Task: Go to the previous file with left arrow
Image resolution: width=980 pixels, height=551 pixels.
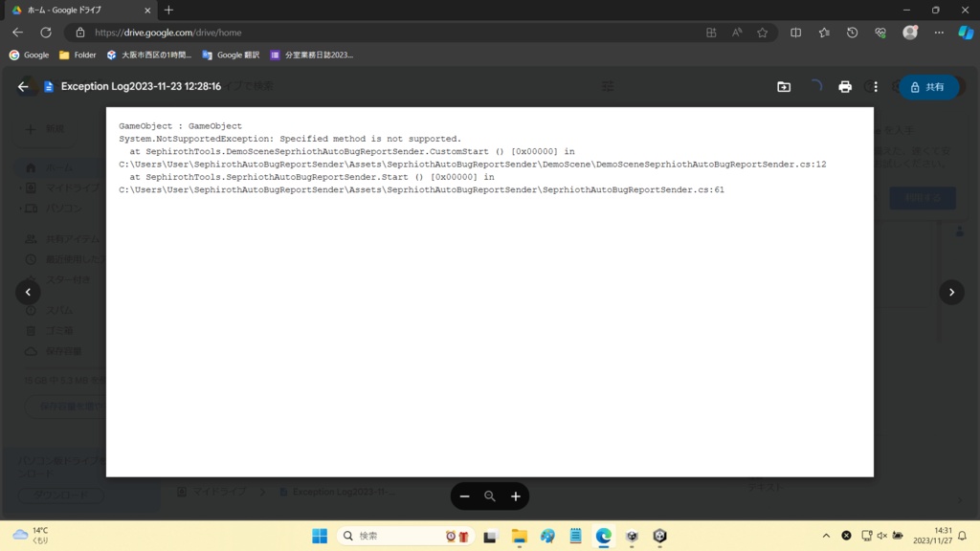Action: point(28,292)
